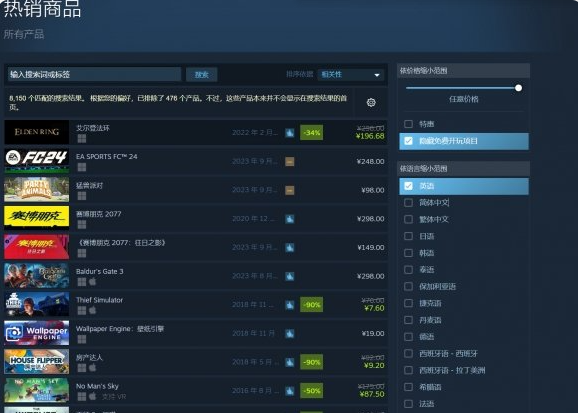Click -34% discount badge on 艾尔登法环
The width and height of the screenshot is (578, 413).
[x=311, y=133]
